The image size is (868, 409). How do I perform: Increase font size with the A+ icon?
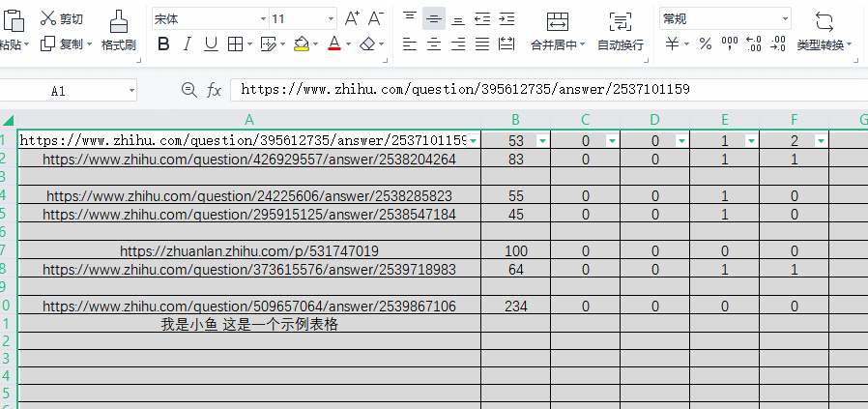[352, 18]
